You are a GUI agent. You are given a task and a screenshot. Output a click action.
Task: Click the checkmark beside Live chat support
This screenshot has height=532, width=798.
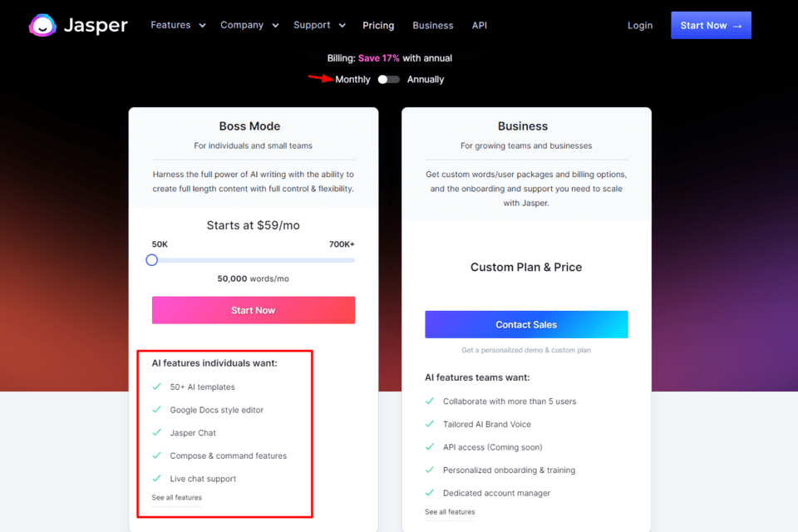158,479
